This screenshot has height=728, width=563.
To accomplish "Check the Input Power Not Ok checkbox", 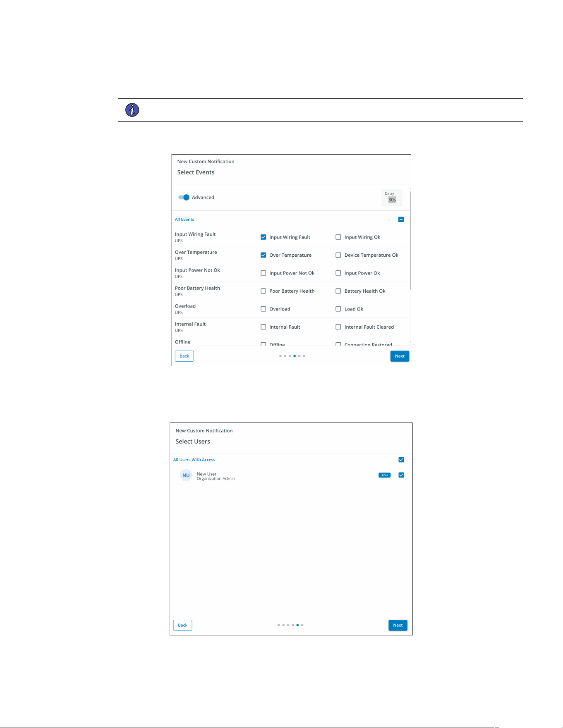I will 263,273.
